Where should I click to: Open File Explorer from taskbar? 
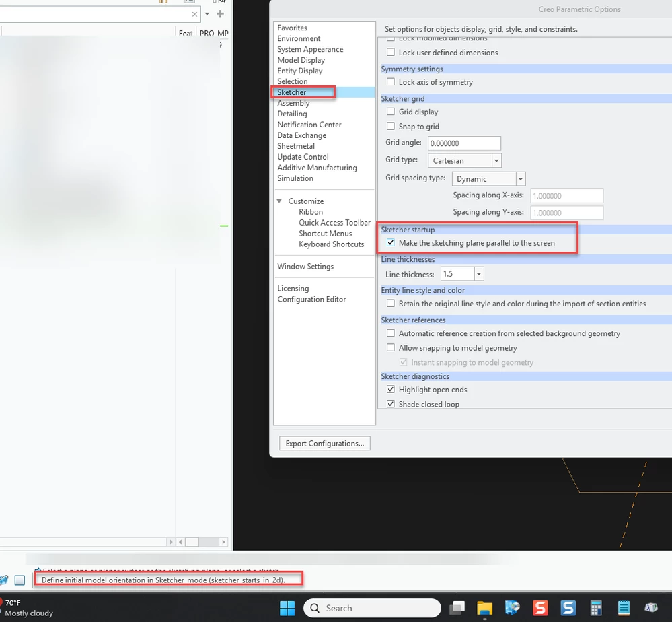coord(485,608)
